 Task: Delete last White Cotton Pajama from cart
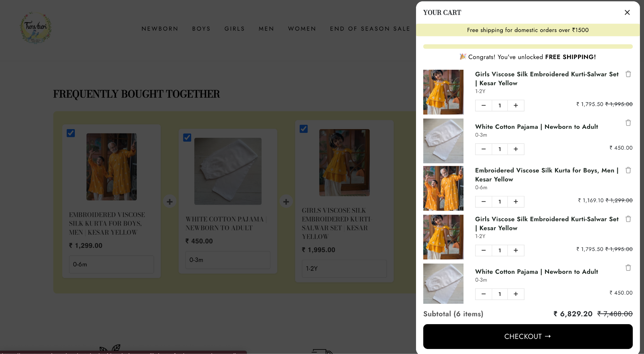(x=628, y=268)
